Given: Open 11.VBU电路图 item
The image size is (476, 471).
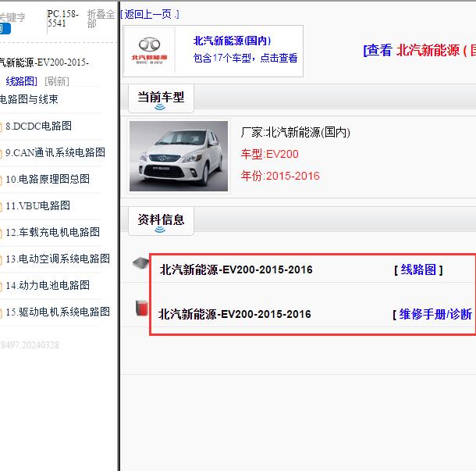Looking at the screenshot, I should click(x=37, y=205).
